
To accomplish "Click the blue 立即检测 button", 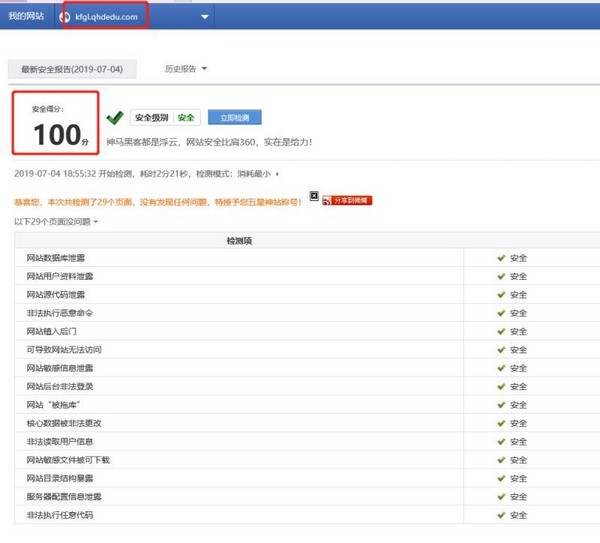I will point(235,117).
